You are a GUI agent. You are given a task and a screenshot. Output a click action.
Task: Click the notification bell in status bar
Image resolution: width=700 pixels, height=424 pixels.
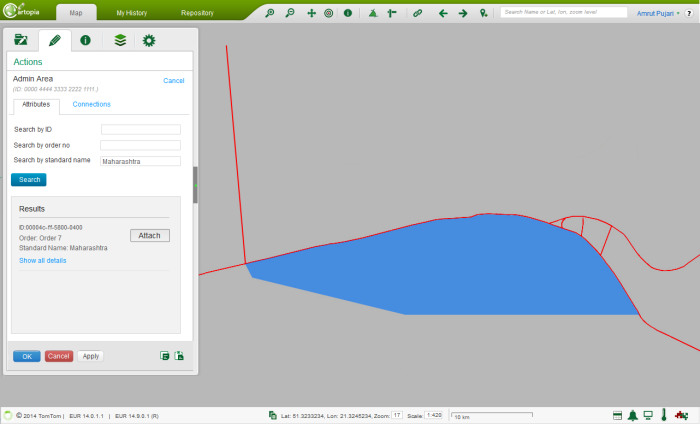tap(633, 415)
